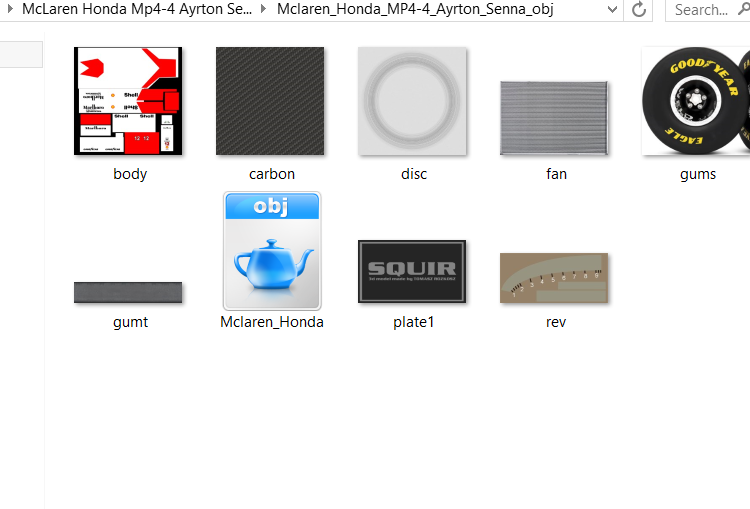Image resolution: width=750 pixels, height=509 pixels.
Task: Click the 'plate1' file name label
Action: pos(414,322)
